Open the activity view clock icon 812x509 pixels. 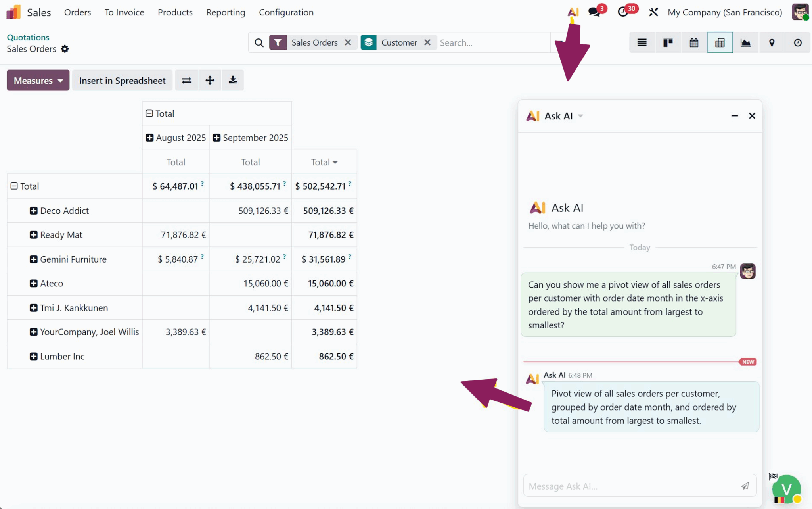pyautogui.click(x=797, y=42)
